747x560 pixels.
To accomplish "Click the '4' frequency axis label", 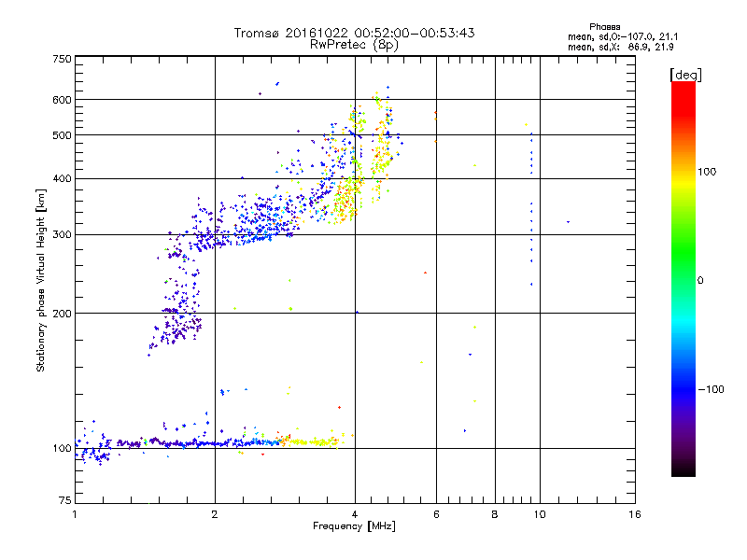I will pyautogui.click(x=355, y=514).
